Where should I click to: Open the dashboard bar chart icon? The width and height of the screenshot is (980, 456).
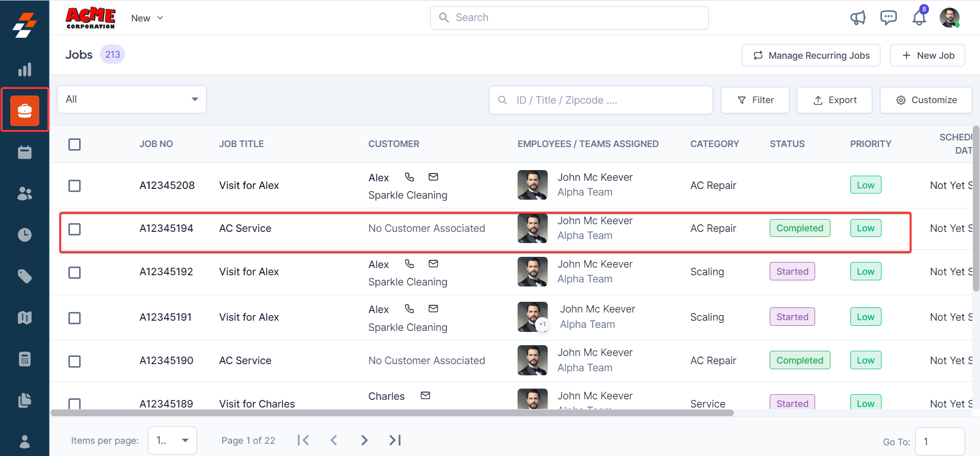[x=24, y=69]
